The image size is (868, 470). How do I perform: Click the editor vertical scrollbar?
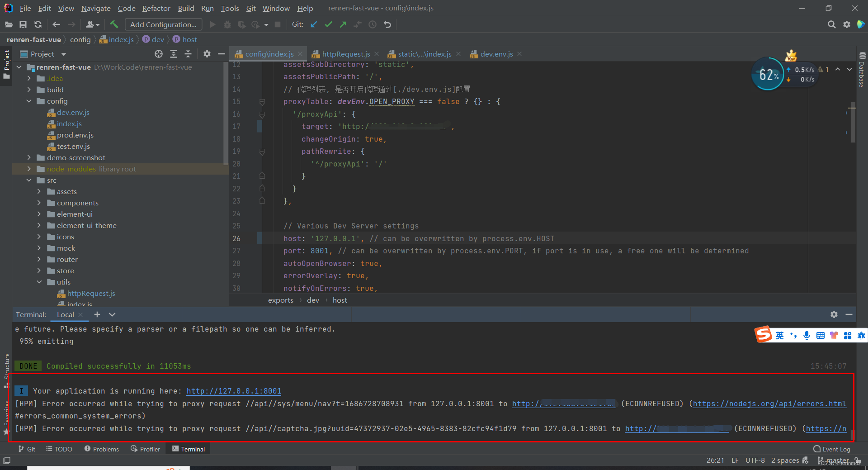853,122
